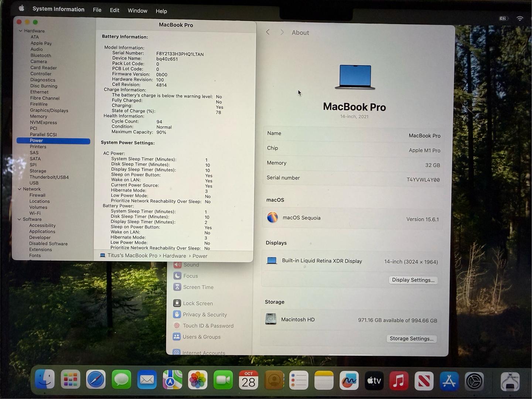Open the File menu
532x399 pixels.
pyautogui.click(x=97, y=10)
